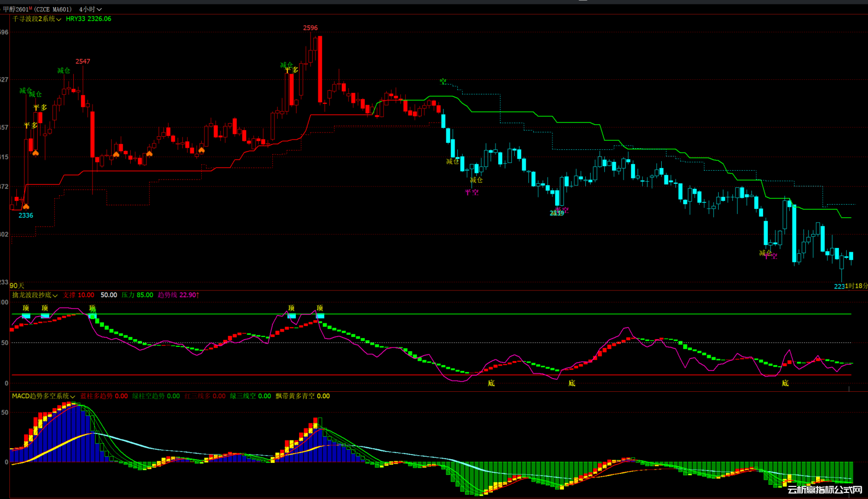This screenshot has height=499, width=868.
Task: Select the 2547 high price label
Action: pyautogui.click(x=83, y=61)
